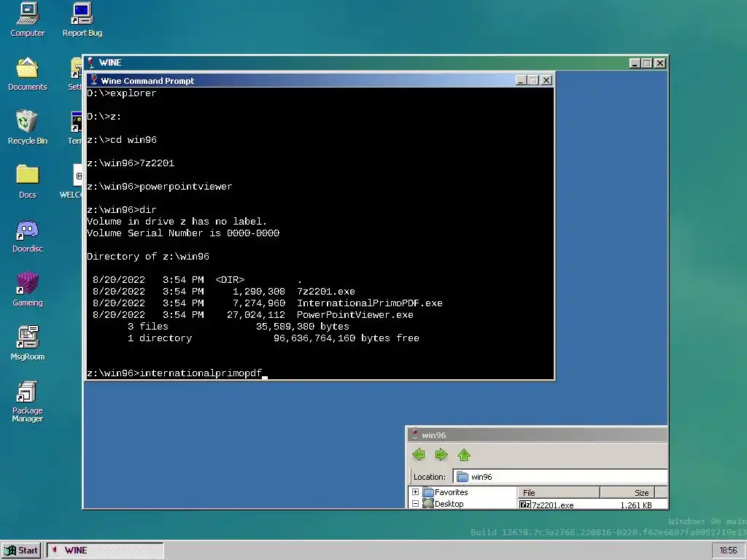Open the Docs folder on desktop
This screenshot has height=560, width=747.
(x=27, y=182)
